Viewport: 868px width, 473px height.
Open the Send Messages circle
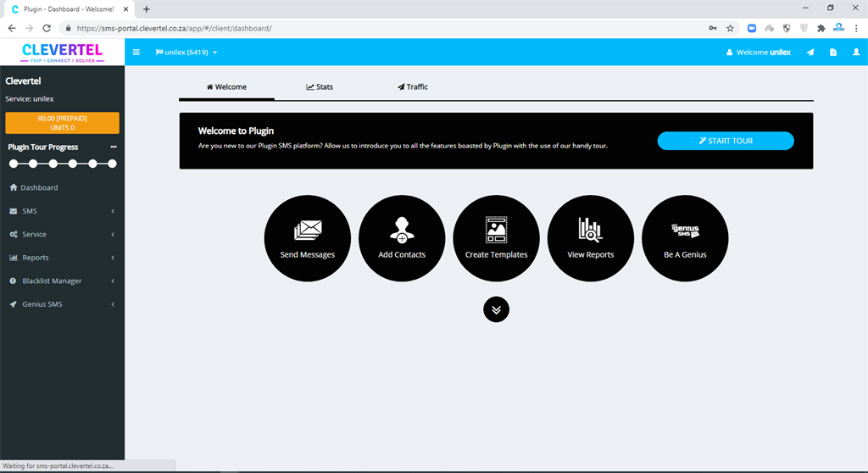[307, 238]
